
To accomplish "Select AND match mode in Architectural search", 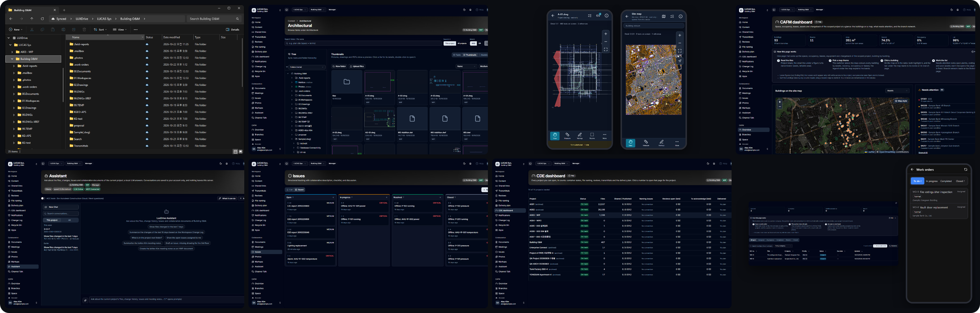I will (x=473, y=43).
